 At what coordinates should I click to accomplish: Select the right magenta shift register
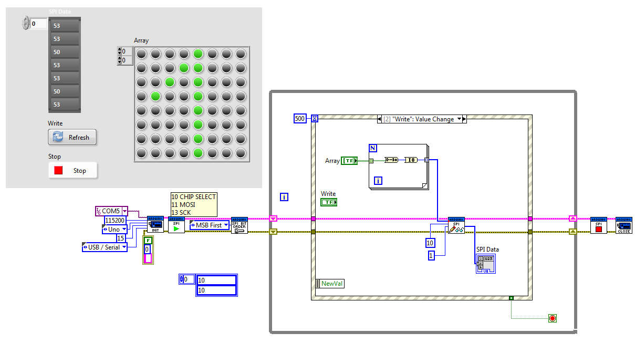click(573, 218)
